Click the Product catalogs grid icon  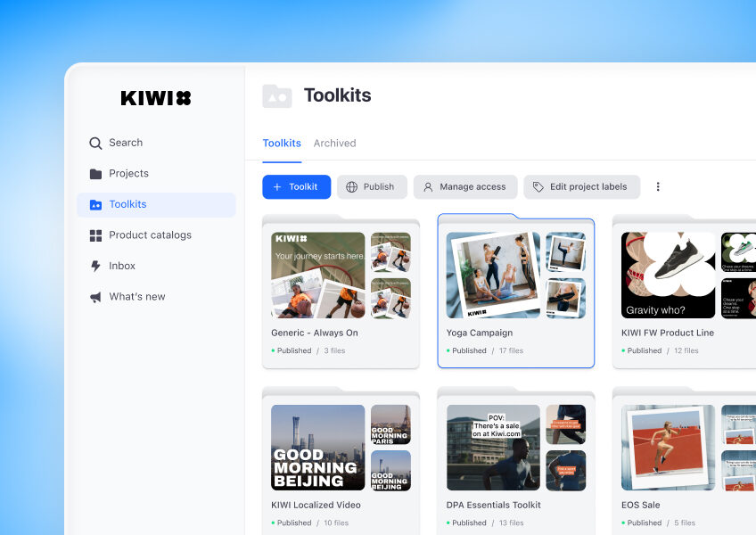pos(95,235)
